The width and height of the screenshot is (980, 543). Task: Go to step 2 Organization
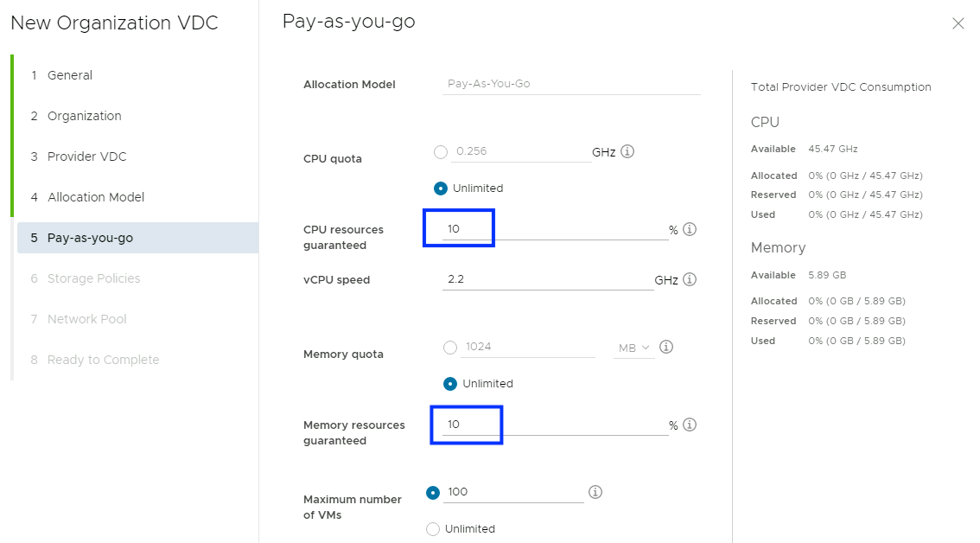point(84,116)
